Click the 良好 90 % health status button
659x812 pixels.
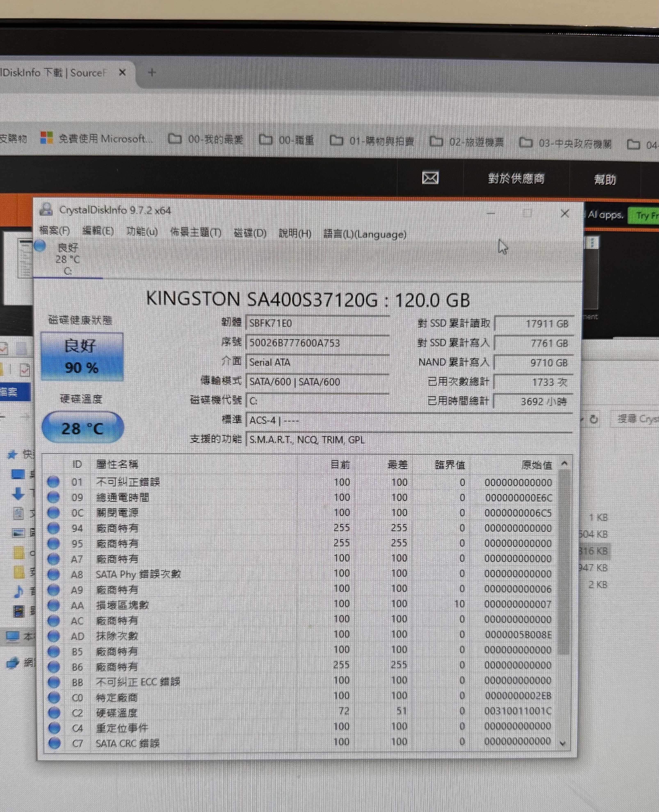tap(82, 357)
